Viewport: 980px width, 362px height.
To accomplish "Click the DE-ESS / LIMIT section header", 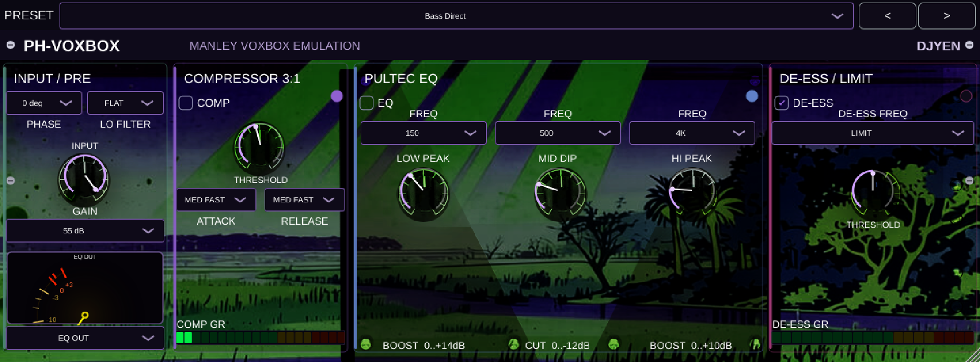I will click(x=826, y=78).
